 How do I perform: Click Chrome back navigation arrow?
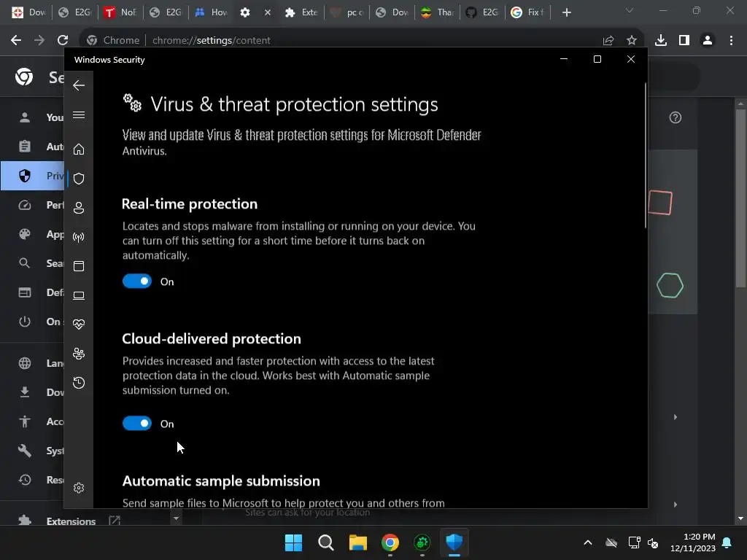16,40
